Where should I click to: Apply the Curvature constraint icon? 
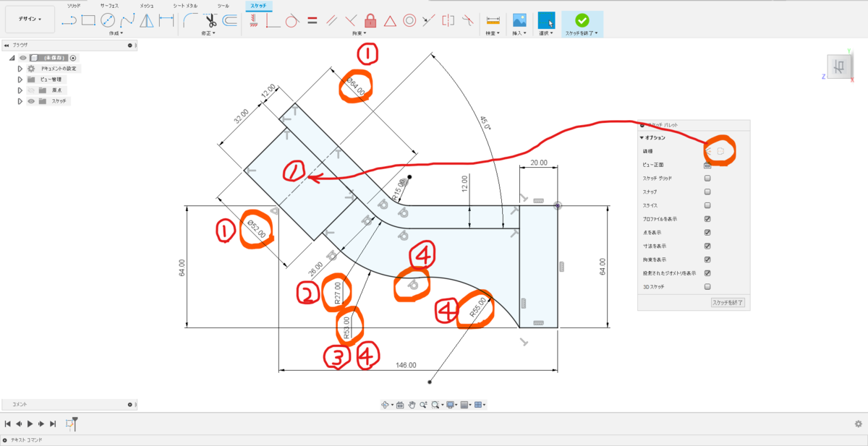[x=467, y=20]
